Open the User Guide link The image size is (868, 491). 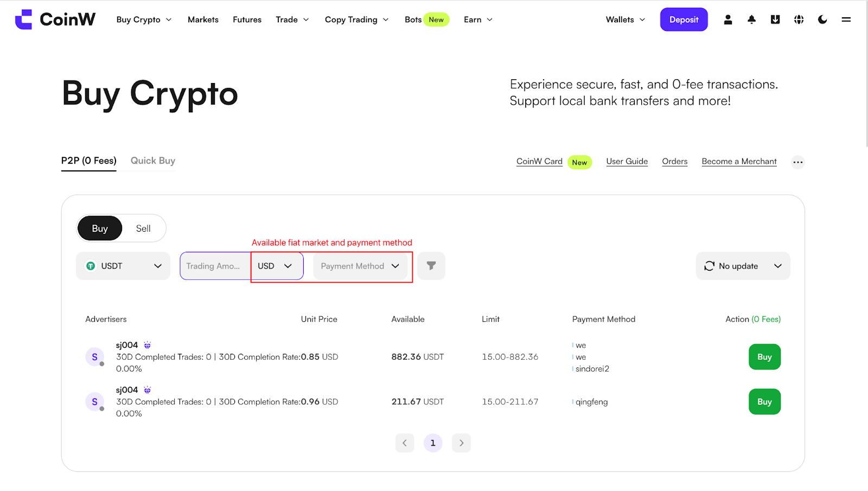627,162
